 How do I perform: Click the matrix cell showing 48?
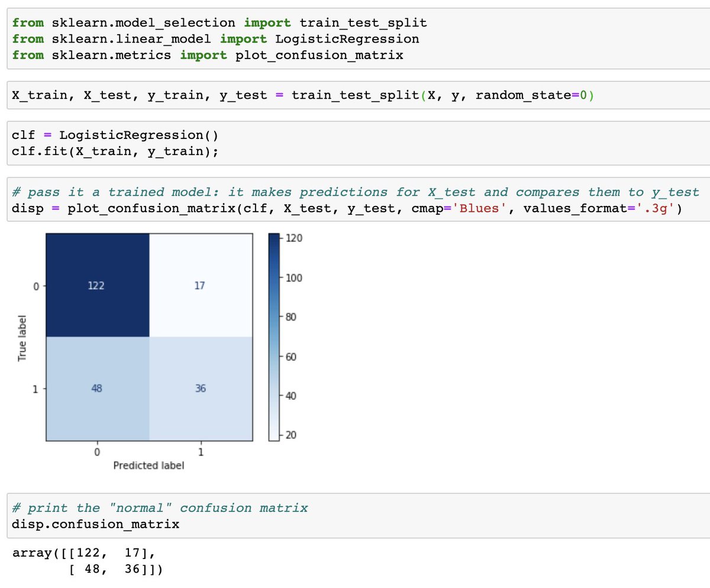(x=96, y=388)
